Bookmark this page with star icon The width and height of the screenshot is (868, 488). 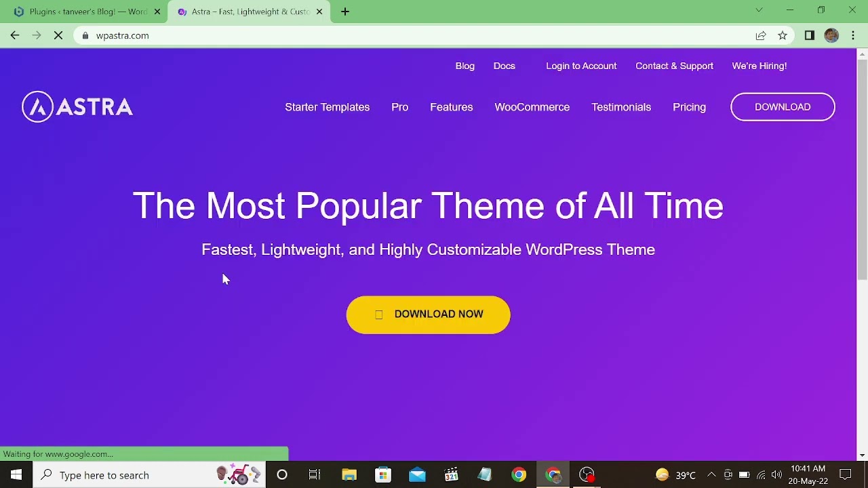(x=783, y=36)
